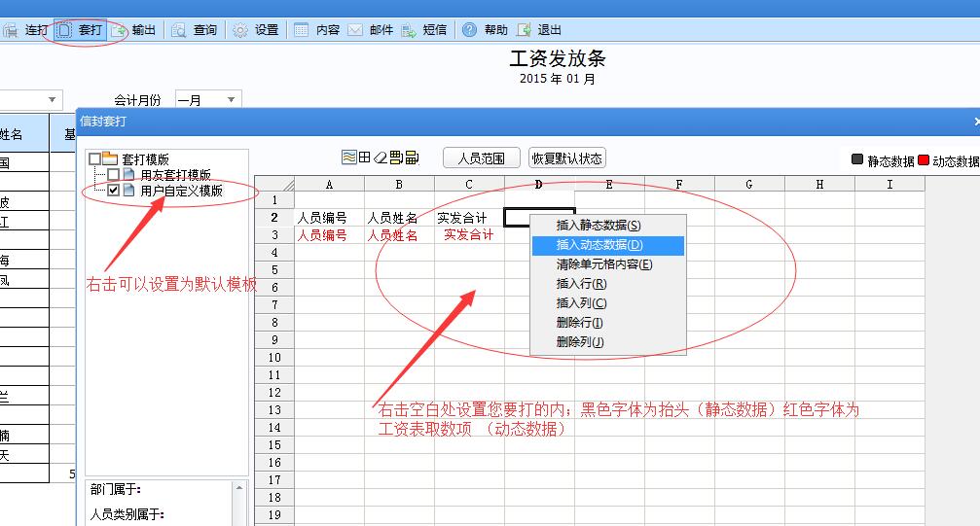Screen dimensions: 980x526
Task: Click the 邮件 mail icon
Action: click(x=356, y=30)
